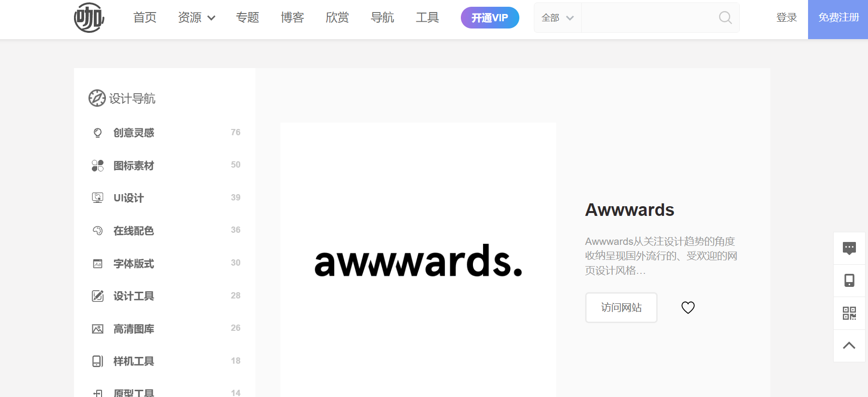Open the 导航 navigation item
This screenshot has height=397, width=868.
click(x=383, y=18)
